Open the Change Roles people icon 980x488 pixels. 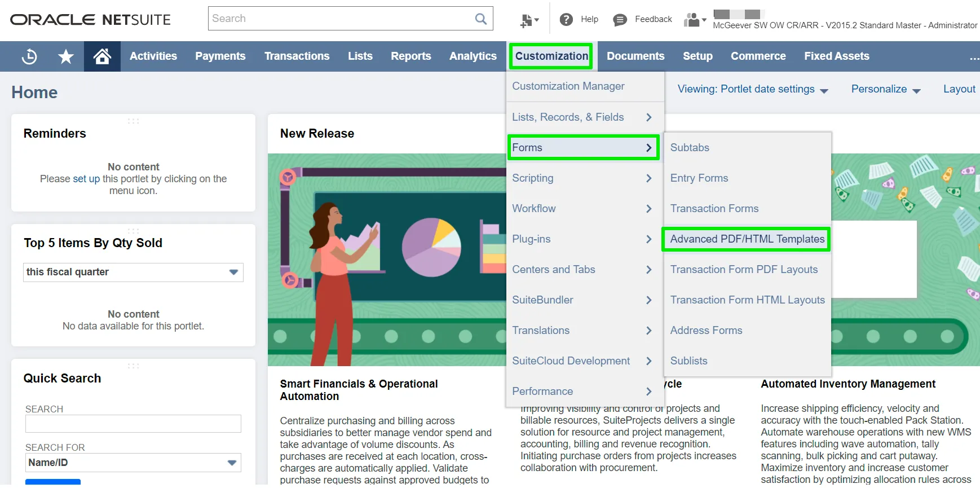click(x=695, y=20)
